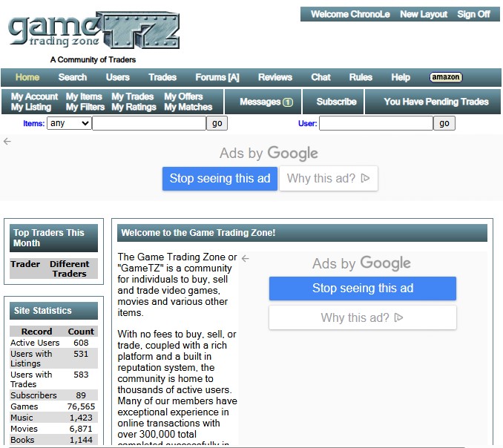Click the Users with Trades label
The image size is (503, 448).
31,379
